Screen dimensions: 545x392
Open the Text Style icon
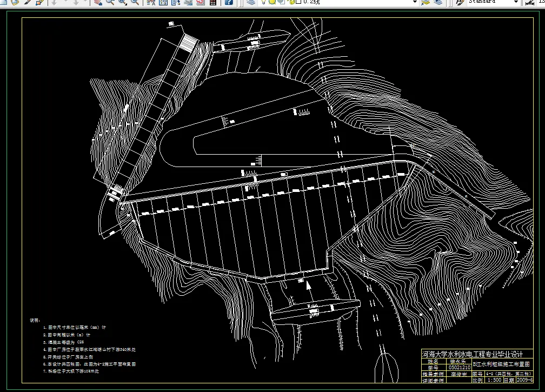point(460,2)
